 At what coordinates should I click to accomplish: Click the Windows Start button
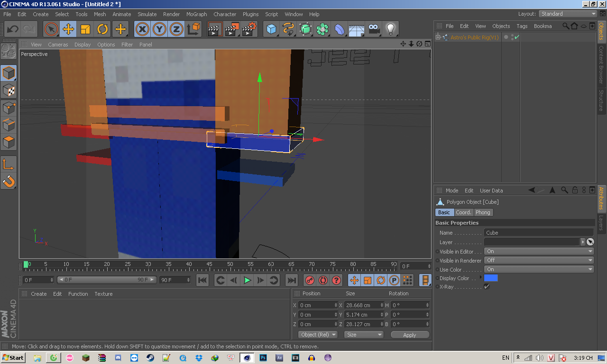coord(13,358)
